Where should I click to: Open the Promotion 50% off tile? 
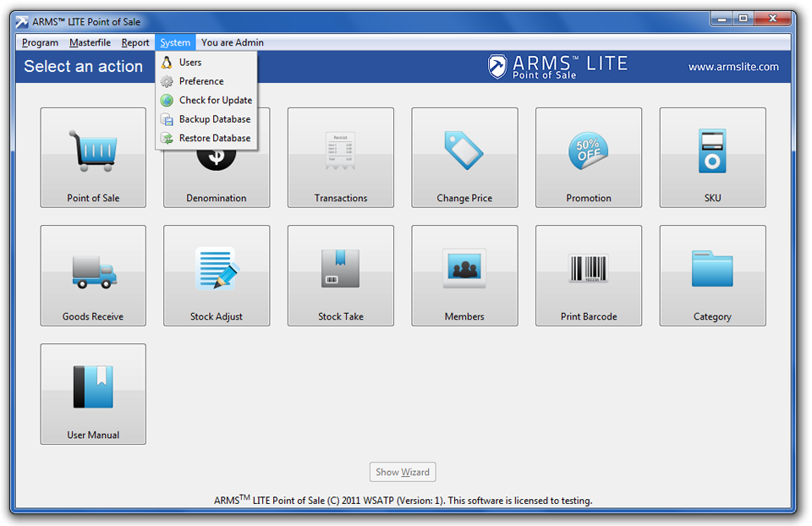(589, 157)
